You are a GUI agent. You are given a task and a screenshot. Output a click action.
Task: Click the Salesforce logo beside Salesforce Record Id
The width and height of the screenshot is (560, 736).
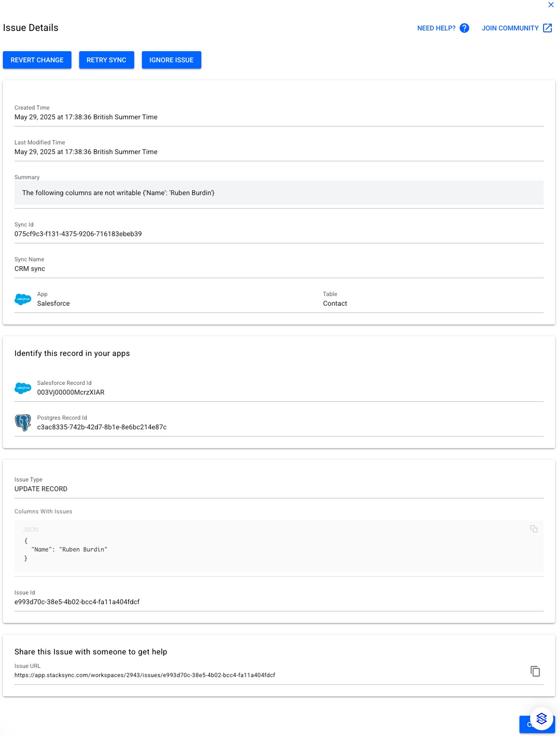coord(23,388)
